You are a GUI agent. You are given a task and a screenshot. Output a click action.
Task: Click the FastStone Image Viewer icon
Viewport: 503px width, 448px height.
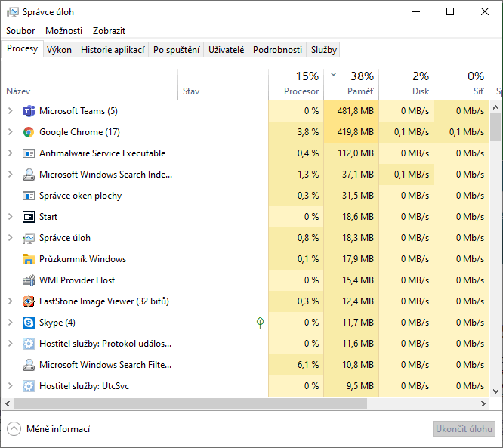pos(29,301)
